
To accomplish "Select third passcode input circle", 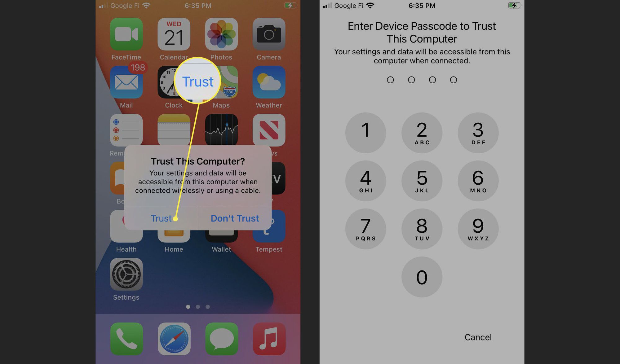I will [x=433, y=79].
